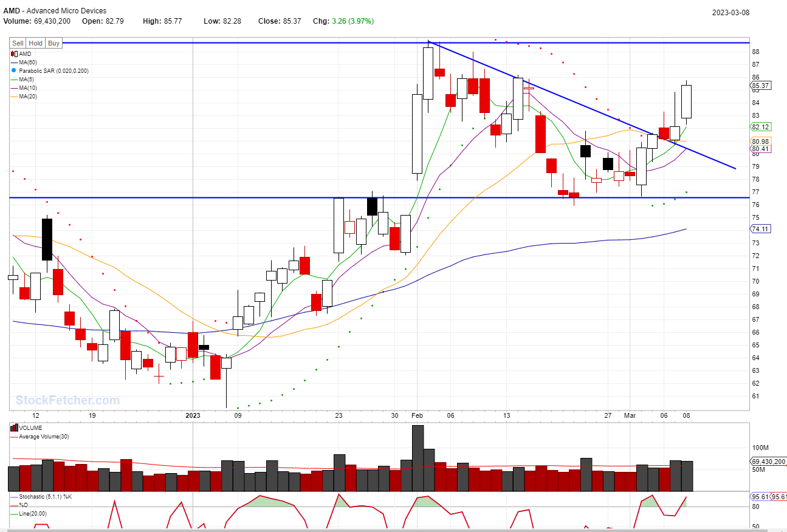The width and height of the screenshot is (787, 532).
Task: Click the orange 80.98 price tag on the axis
Action: pos(761,142)
